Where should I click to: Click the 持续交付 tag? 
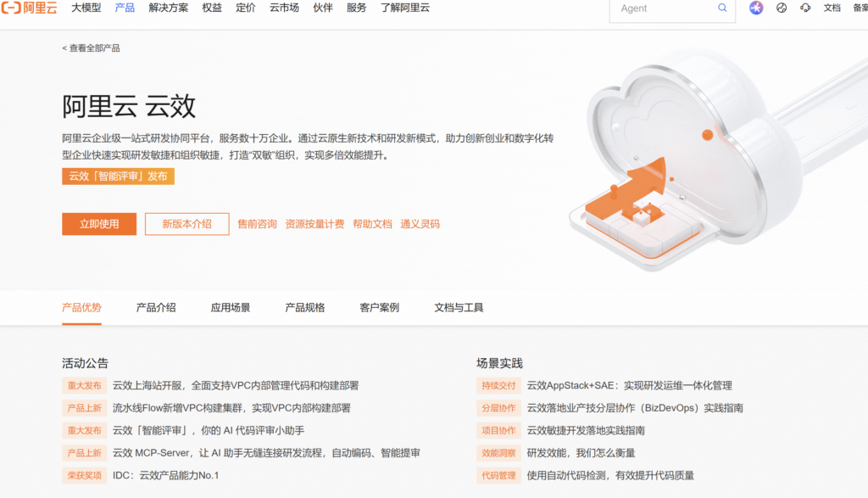pos(498,385)
